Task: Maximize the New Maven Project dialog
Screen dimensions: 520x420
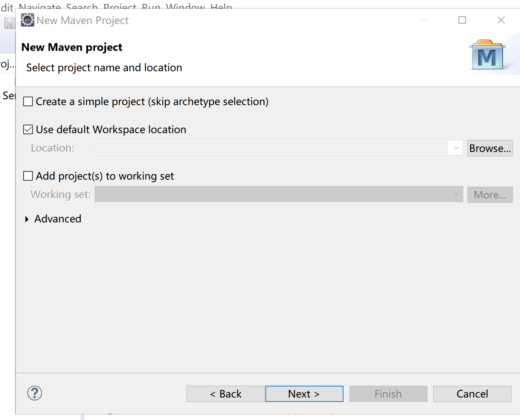Action: pos(462,20)
